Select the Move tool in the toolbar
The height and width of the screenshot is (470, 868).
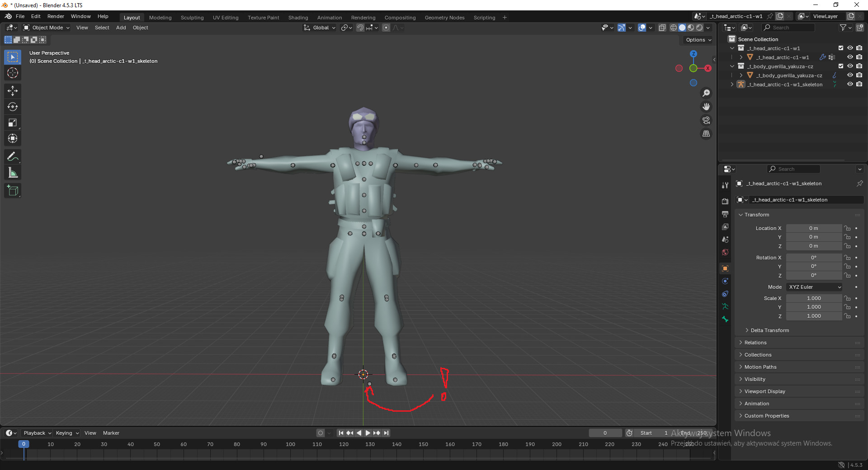[12, 91]
